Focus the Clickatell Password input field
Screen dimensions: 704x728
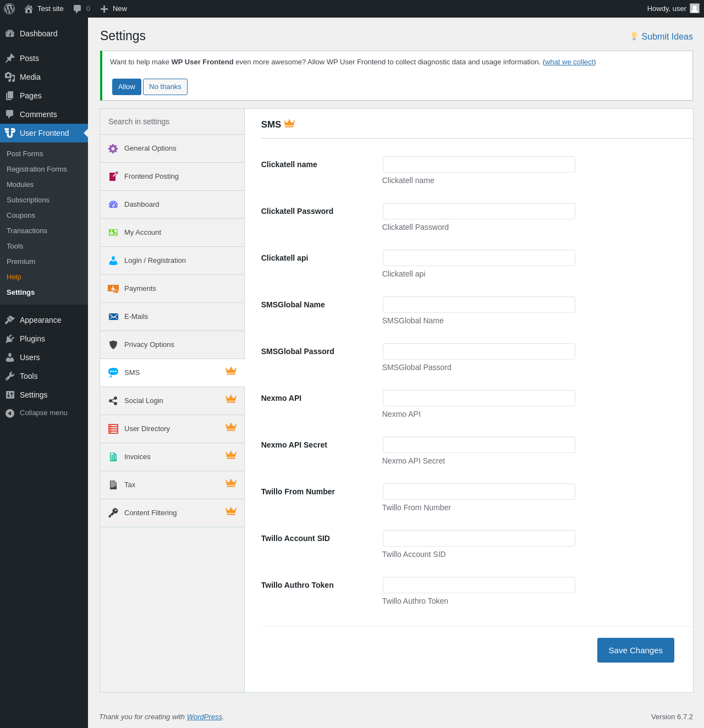(x=479, y=211)
